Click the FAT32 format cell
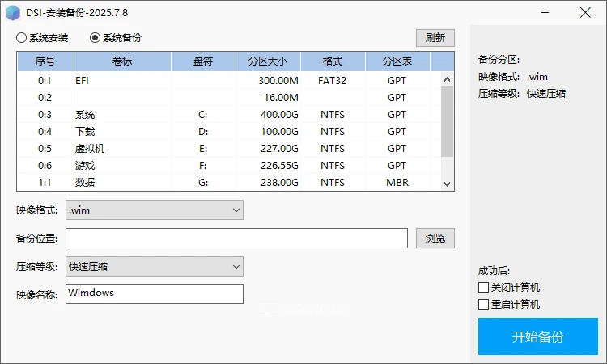The image size is (607, 364). (x=332, y=80)
